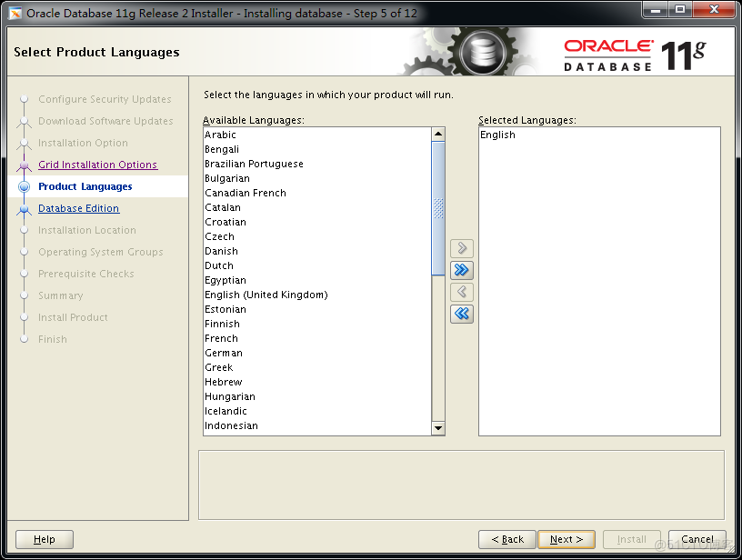This screenshot has width=742, height=560.
Task: Click the message area below language lists
Action: [x=461, y=485]
